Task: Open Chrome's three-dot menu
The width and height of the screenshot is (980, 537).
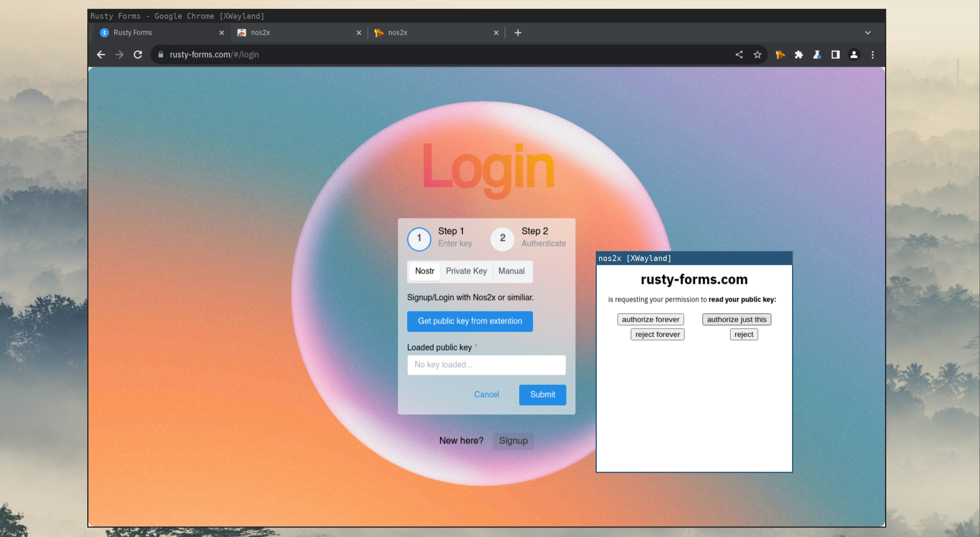Action: tap(872, 55)
